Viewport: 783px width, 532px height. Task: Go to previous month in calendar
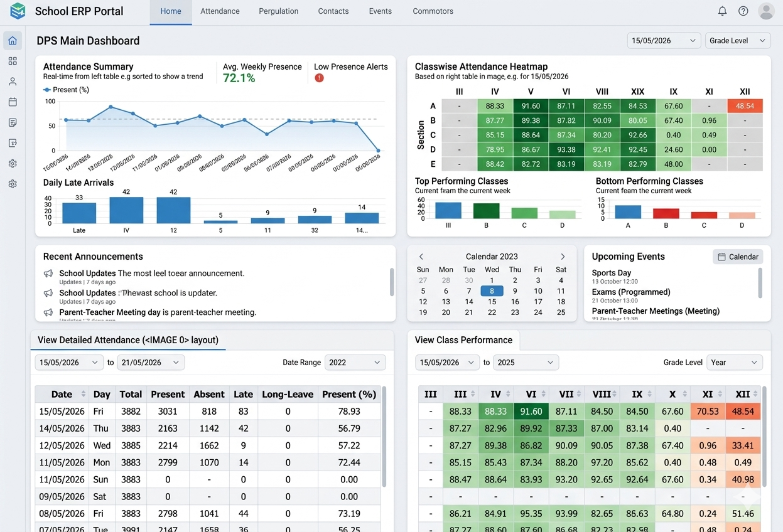(x=421, y=257)
